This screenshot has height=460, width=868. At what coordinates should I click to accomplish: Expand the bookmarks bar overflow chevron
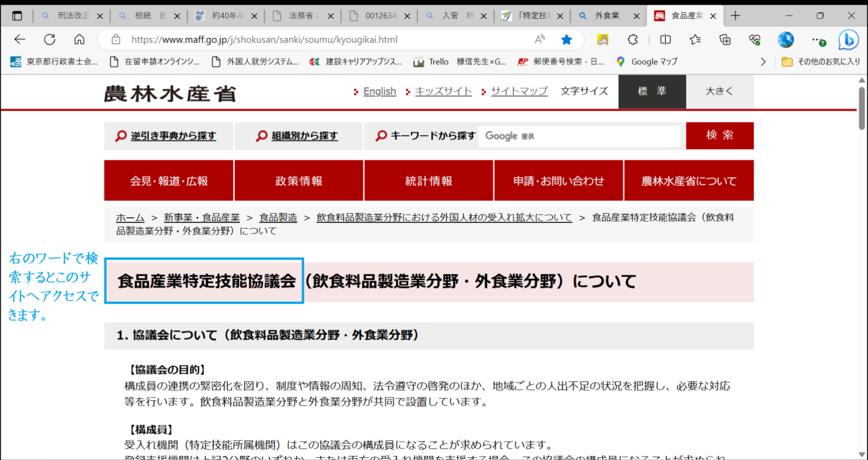pyautogui.click(x=764, y=62)
